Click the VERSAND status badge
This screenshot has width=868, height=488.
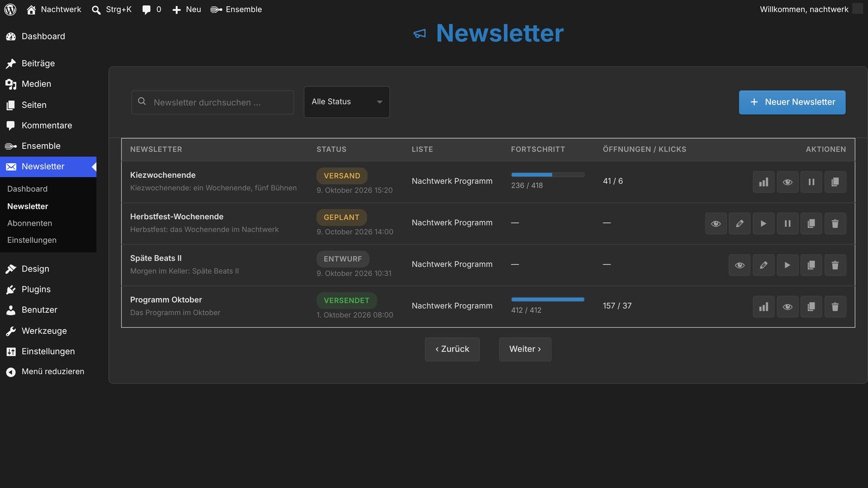(x=342, y=176)
